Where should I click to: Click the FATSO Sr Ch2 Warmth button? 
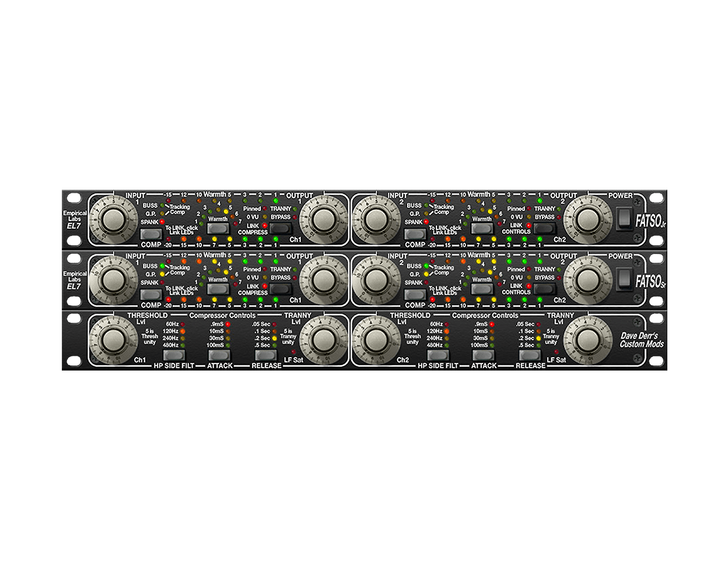tap(482, 289)
